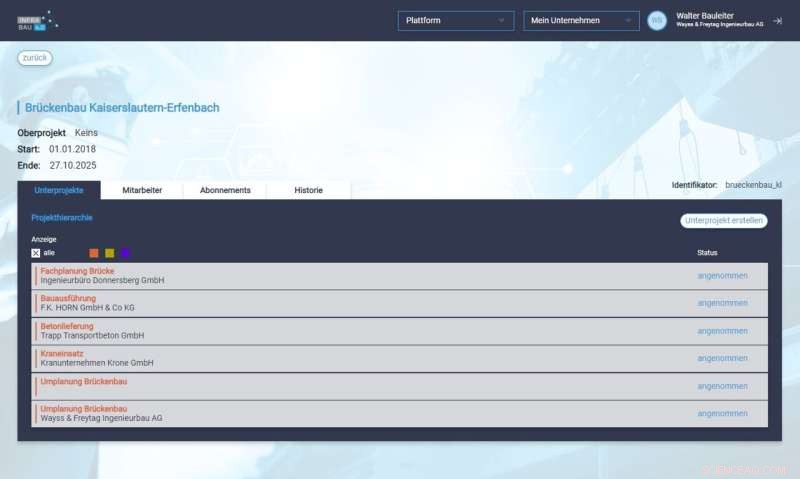Toggle the 'alle' display checkbox
Viewport: 800px width, 479px height.
pos(36,253)
